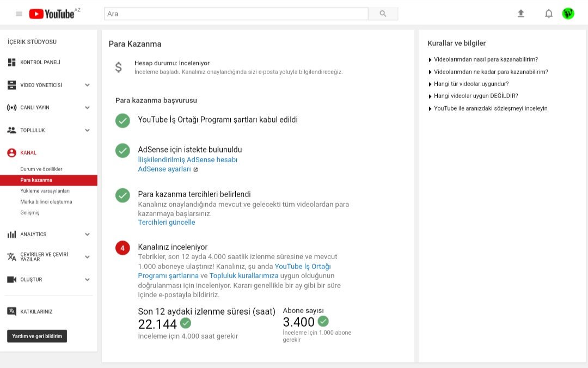Image resolution: width=588 pixels, height=368 pixels.
Task: Select Para kazanma submenu item
Action: click(x=49, y=180)
